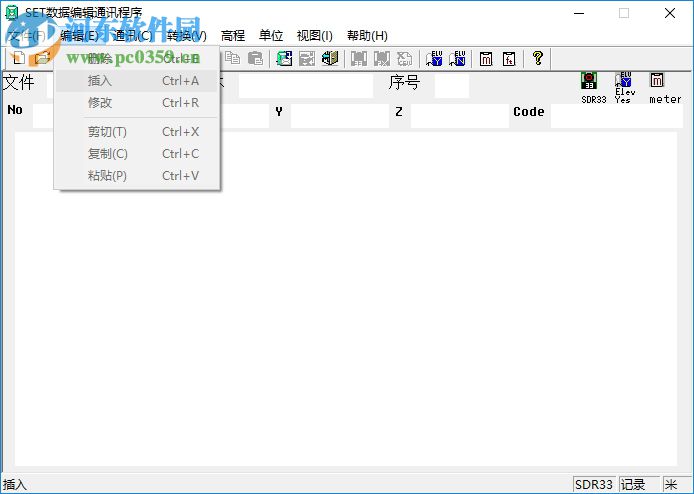Click the book-shaped toolbar icon
This screenshot has width=694, height=494.
(330, 58)
